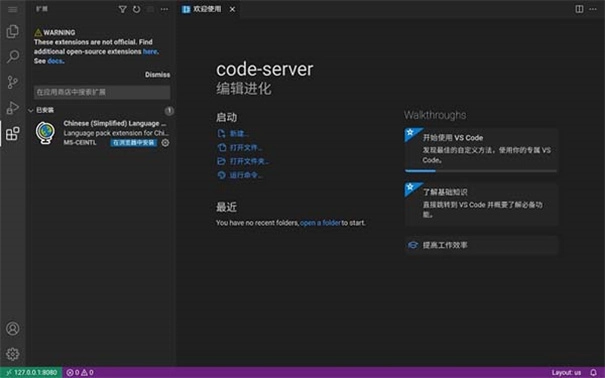
Task: Open the Chinese language pack gear settings
Action: [165, 143]
